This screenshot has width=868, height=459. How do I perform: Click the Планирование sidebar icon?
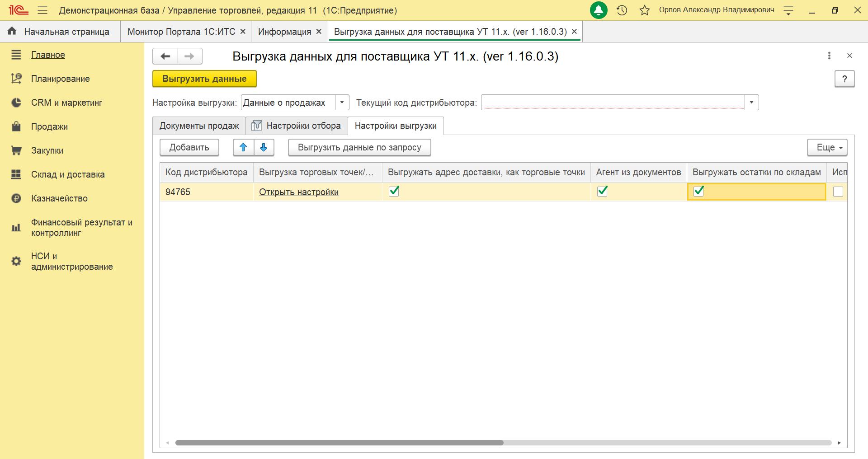pyautogui.click(x=16, y=79)
